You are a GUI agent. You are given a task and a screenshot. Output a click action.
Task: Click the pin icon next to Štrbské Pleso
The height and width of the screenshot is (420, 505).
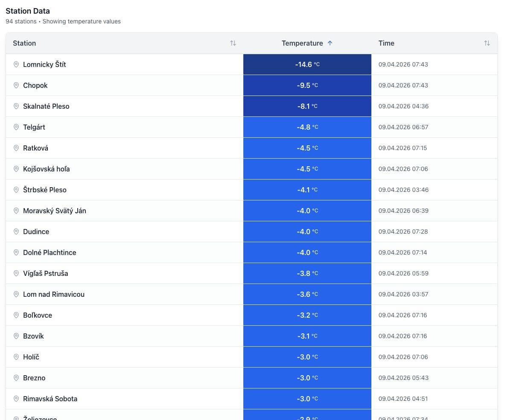[x=16, y=190]
